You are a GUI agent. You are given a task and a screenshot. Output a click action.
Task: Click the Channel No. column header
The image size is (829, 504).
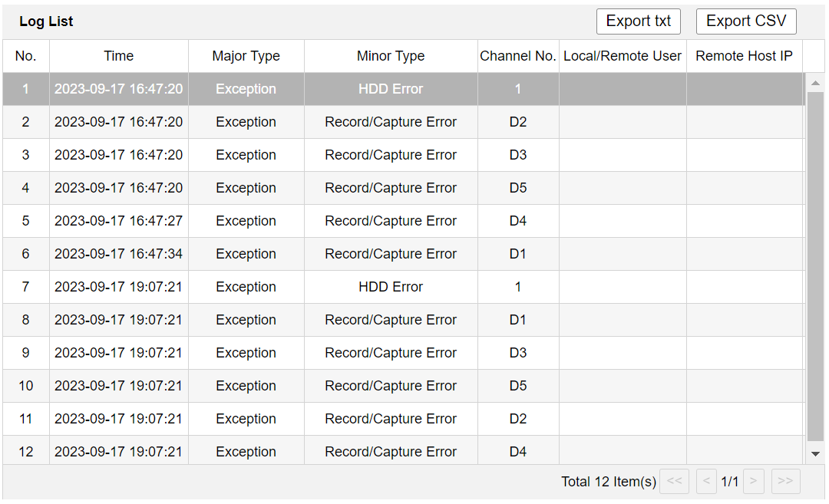point(518,56)
